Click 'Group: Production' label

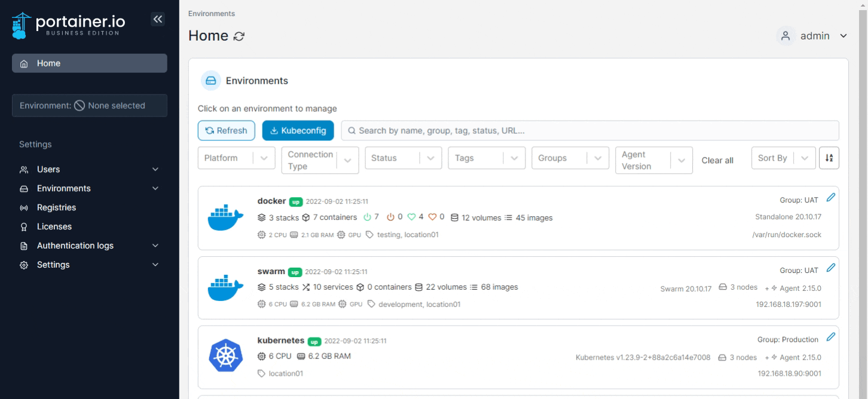[x=788, y=340]
